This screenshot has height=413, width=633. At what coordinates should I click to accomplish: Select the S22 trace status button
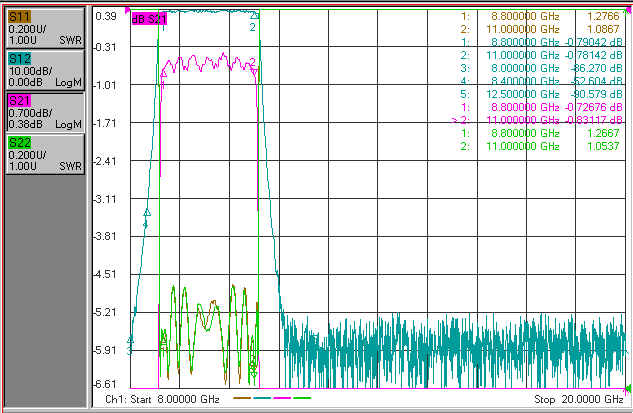pos(45,154)
